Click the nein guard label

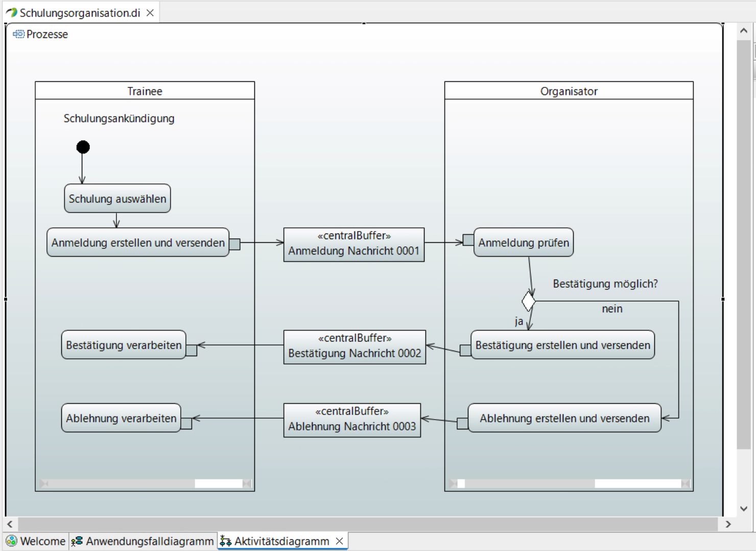612,309
